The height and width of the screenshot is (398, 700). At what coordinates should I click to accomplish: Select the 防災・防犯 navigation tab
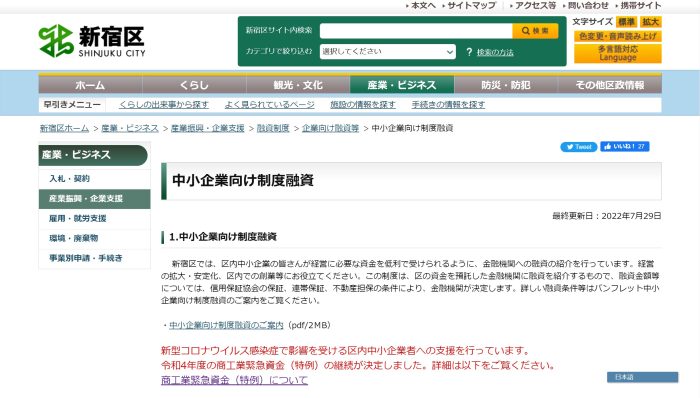(x=506, y=84)
